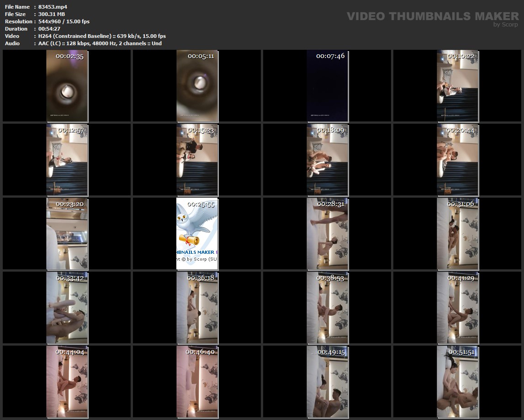Open the thumbnail stamped 00:10:22
This screenshot has height=420, width=524.
(458, 86)
